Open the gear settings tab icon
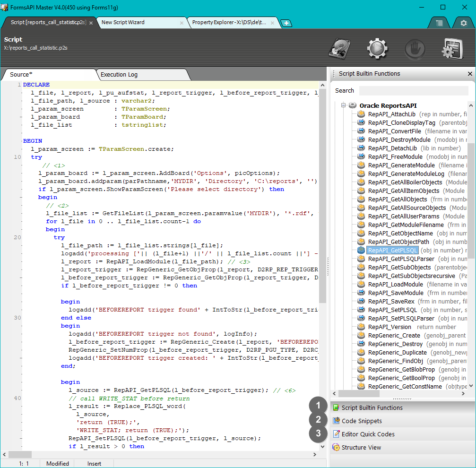Viewport: 476px width, 468px height. click(464, 23)
